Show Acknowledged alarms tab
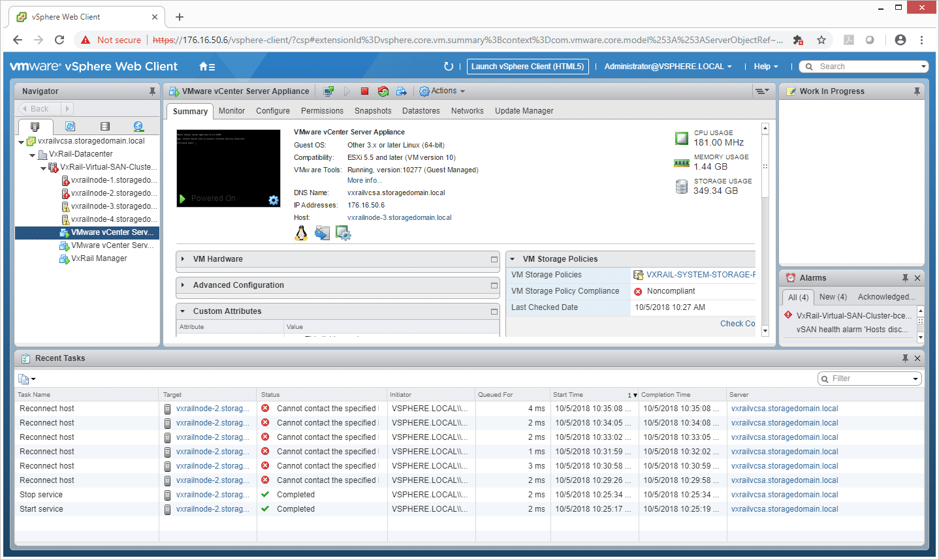The height and width of the screenshot is (560, 939). click(886, 297)
